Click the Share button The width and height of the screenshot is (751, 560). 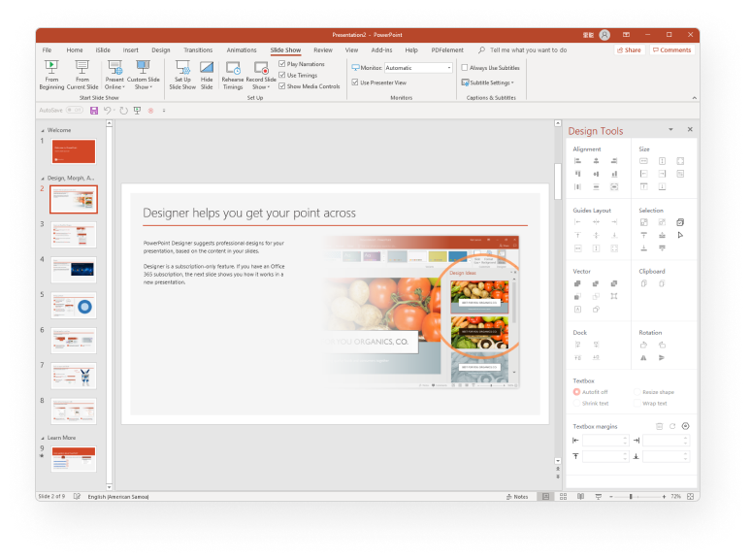[630, 49]
